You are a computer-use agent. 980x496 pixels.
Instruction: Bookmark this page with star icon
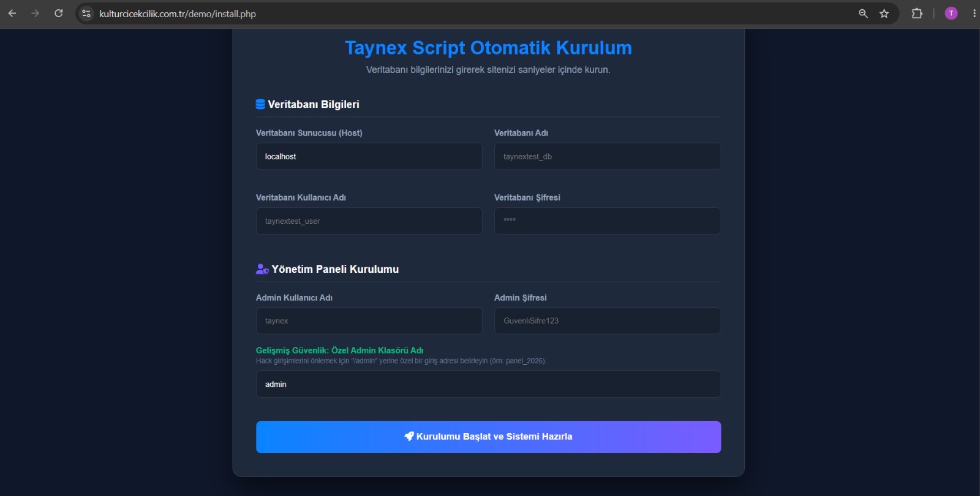tap(884, 13)
